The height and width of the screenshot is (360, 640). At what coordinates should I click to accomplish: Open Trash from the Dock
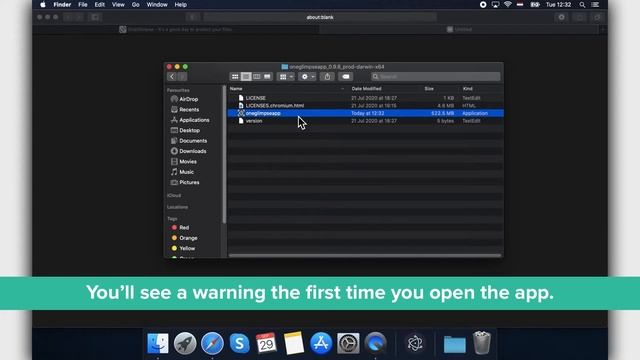[482, 342]
